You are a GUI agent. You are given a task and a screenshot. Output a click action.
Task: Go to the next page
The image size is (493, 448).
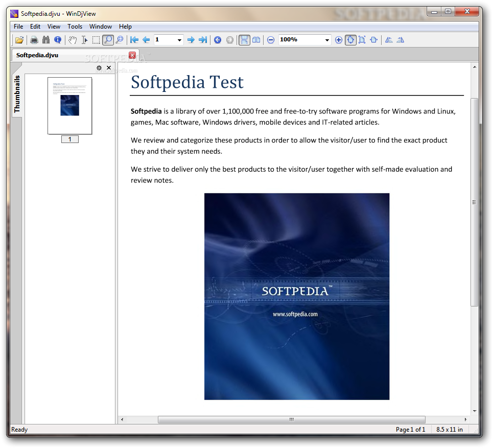pos(191,40)
